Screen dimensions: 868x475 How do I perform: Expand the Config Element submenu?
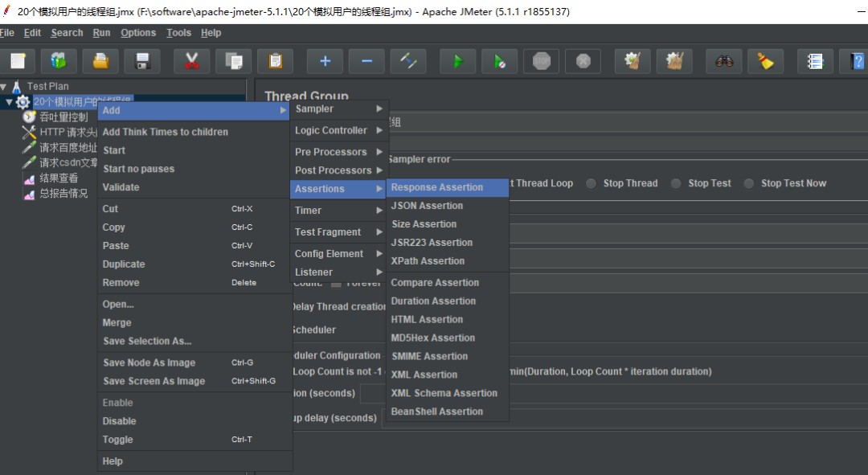click(x=339, y=253)
